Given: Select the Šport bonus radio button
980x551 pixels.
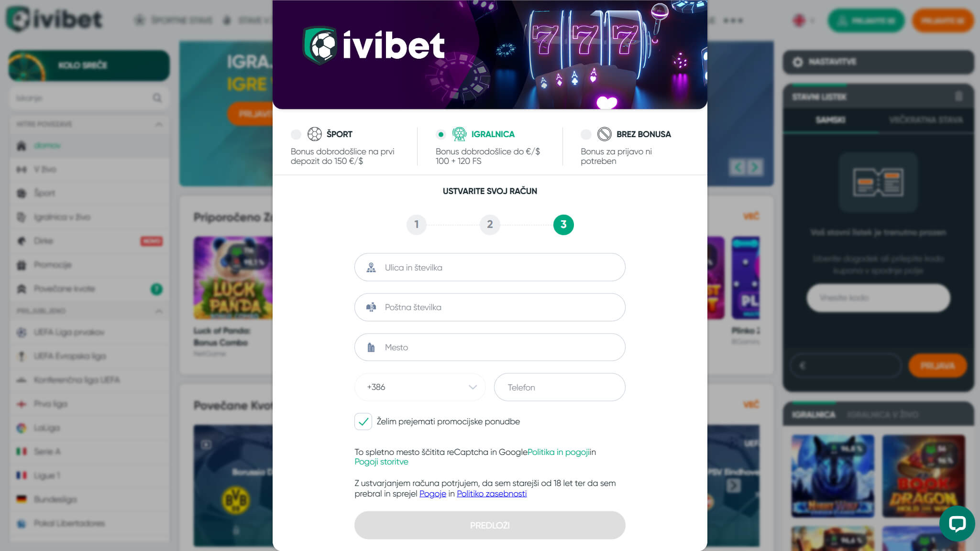Looking at the screenshot, I should (296, 135).
